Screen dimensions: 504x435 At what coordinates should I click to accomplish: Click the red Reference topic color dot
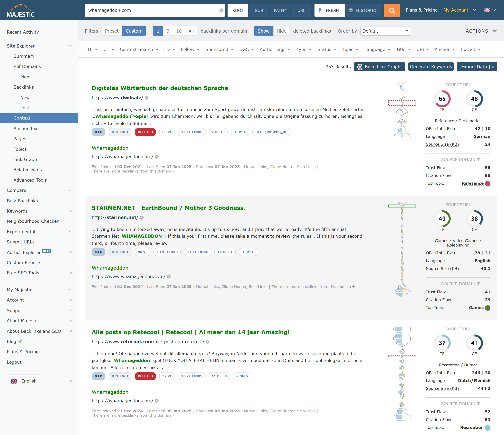487,184
